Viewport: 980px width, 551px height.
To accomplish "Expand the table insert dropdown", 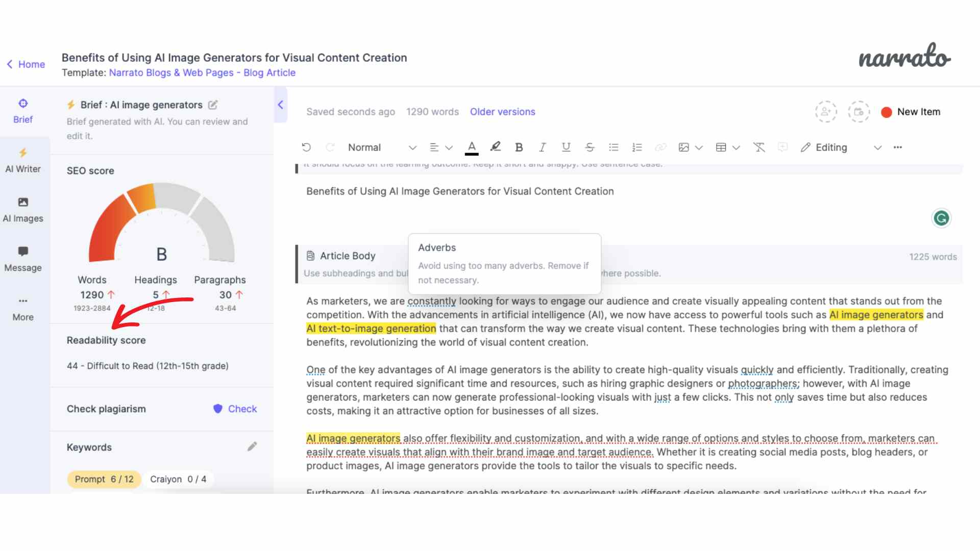I will (x=736, y=147).
